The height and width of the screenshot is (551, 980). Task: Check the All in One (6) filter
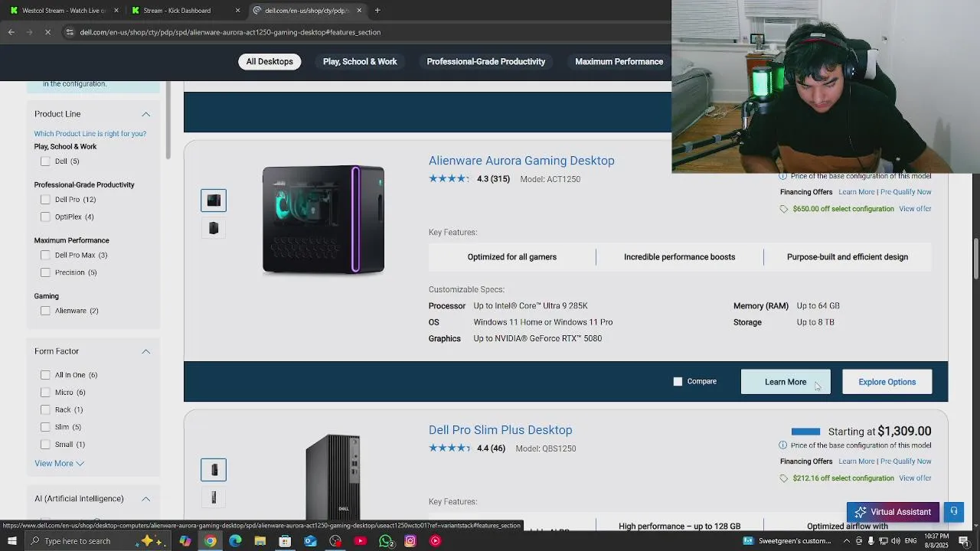click(45, 375)
